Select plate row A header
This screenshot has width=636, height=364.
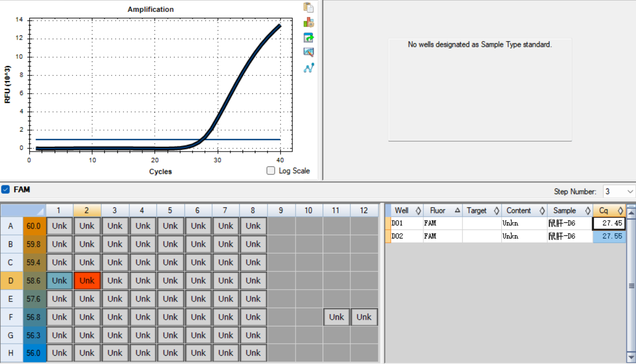coord(11,226)
